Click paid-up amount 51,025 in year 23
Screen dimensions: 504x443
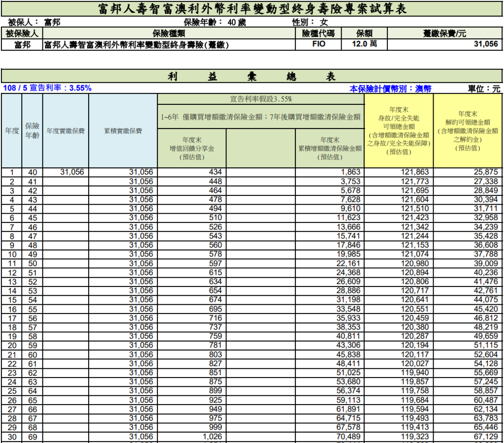pos(349,372)
